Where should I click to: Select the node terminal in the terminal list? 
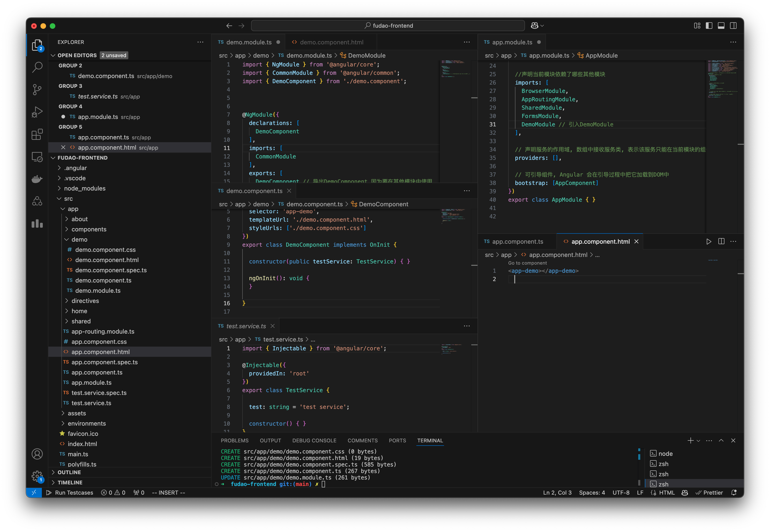[665, 453]
